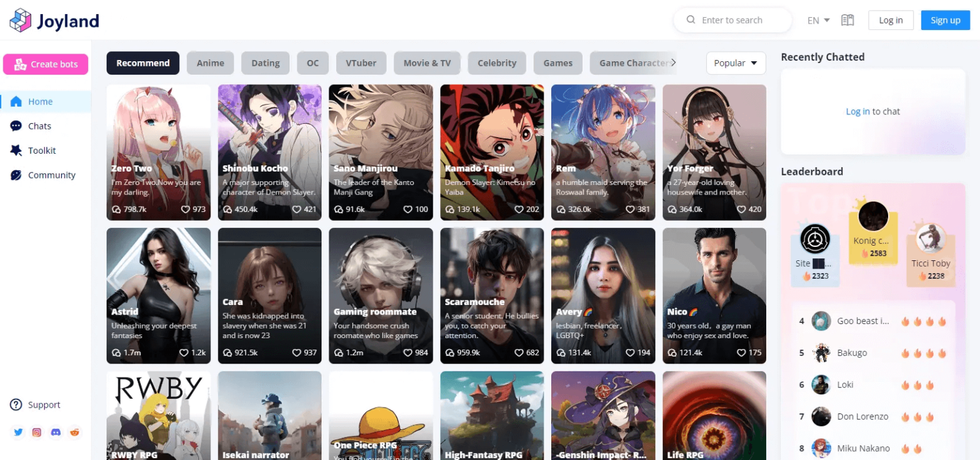Switch to the Anime category tab
Image resolution: width=980 pixels, height=460 pixels.
click(210, 63)
